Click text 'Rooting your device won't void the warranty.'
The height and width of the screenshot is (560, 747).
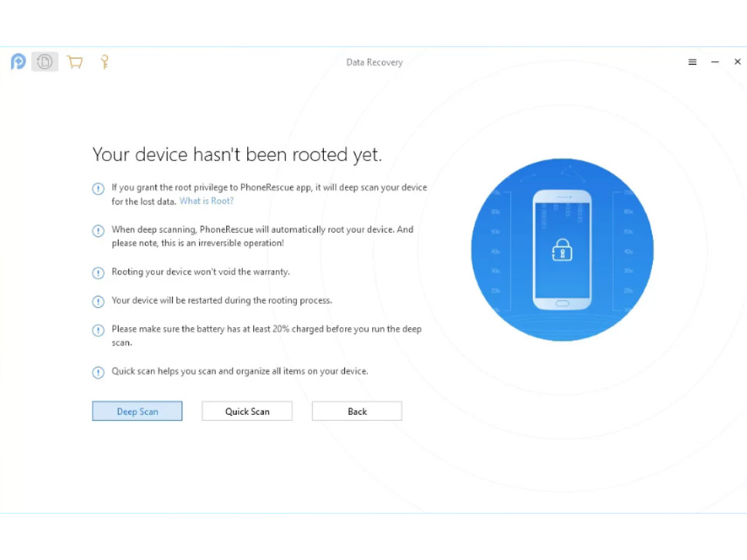click(201, 272)
